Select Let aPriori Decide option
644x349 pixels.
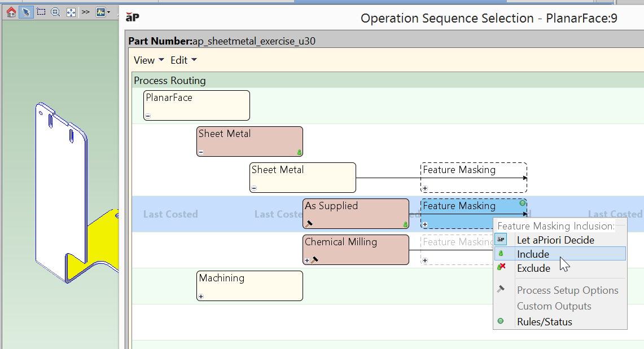click(555, 240)
